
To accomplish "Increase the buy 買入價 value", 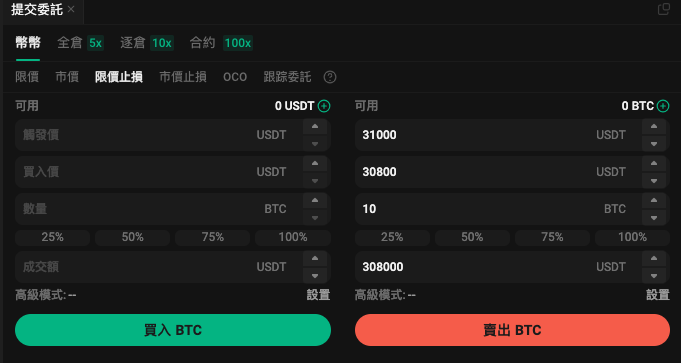I will point(315,164).
